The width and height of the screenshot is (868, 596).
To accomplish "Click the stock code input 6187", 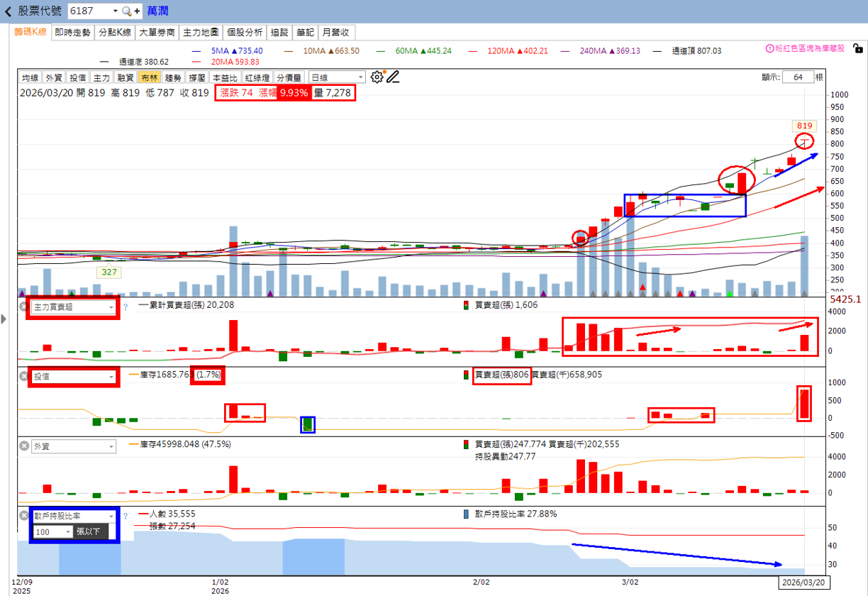I will click(89, 11).
